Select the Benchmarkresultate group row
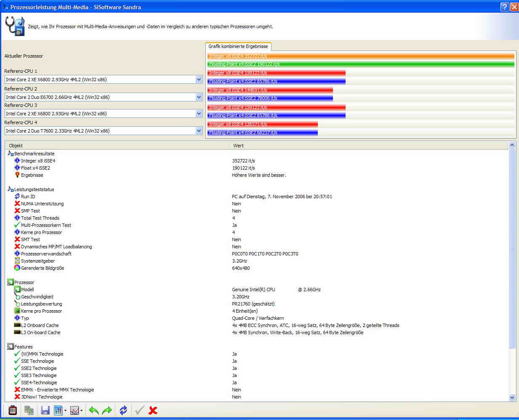This screenshot has width=519, height=420. [257, 154]
